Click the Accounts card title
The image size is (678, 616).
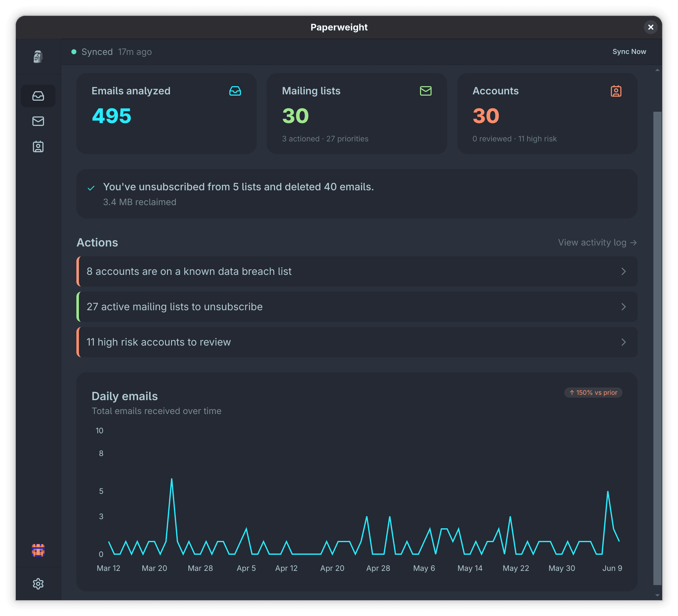click(x=495, y=91)
